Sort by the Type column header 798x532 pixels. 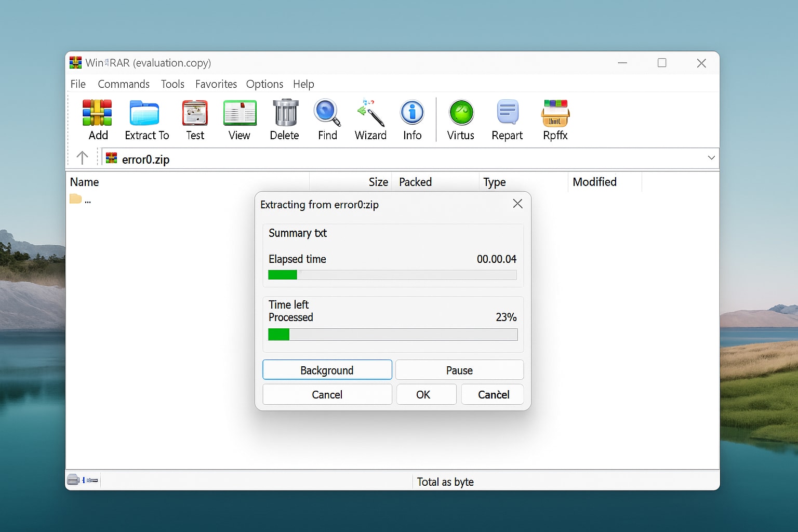coord(523,182)
